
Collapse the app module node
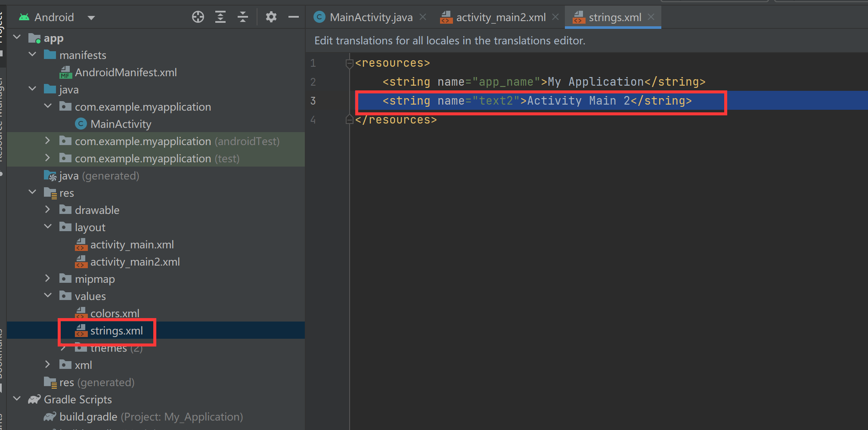tap(17, 37)
